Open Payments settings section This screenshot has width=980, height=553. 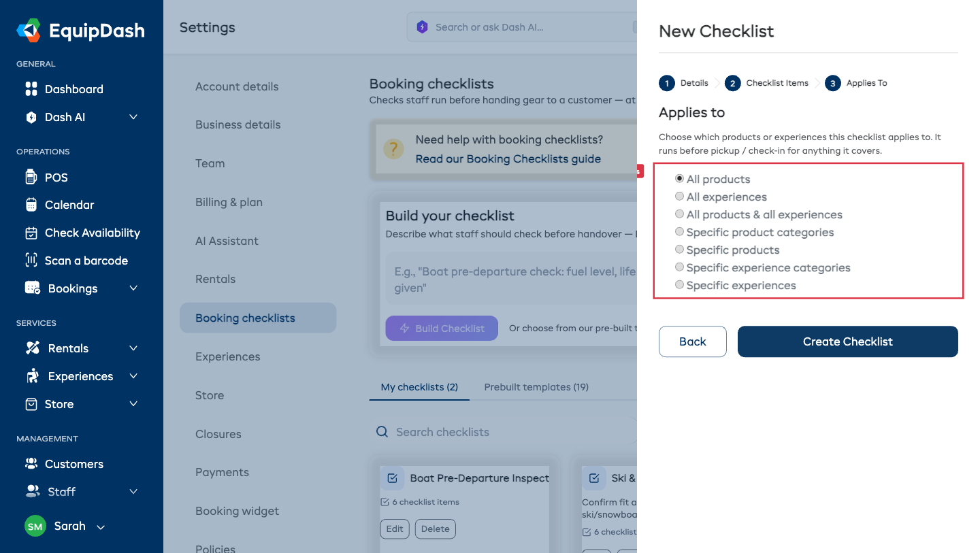point(222,472)
